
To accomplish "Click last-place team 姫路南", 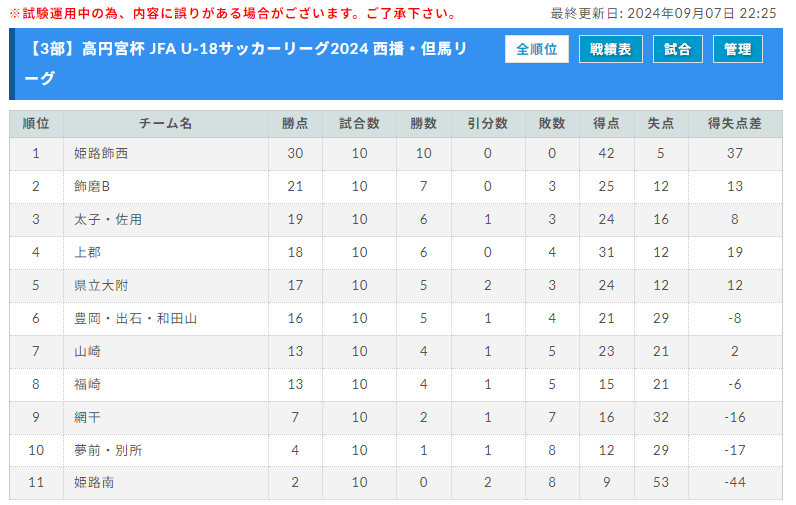I will tap(94, 482).
